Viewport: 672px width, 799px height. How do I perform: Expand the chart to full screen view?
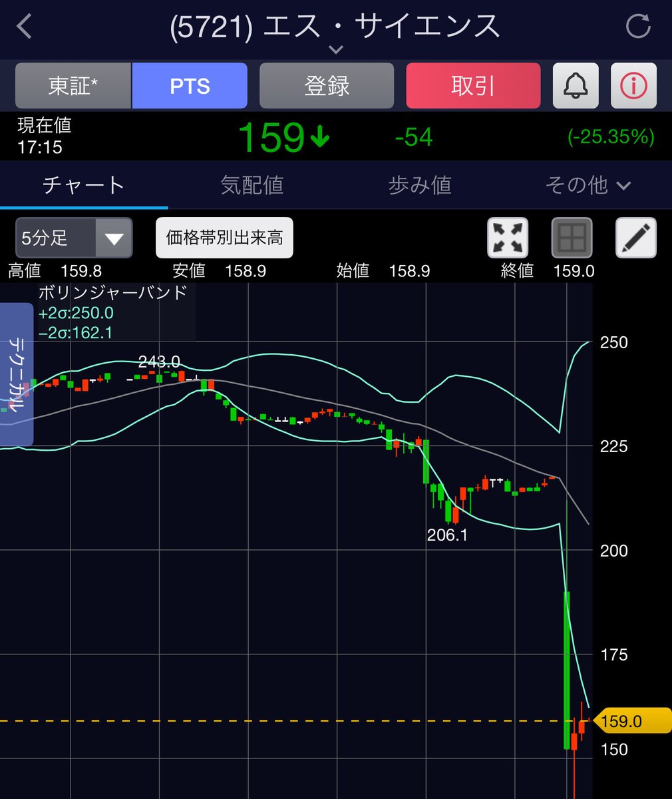pos(507,238)
